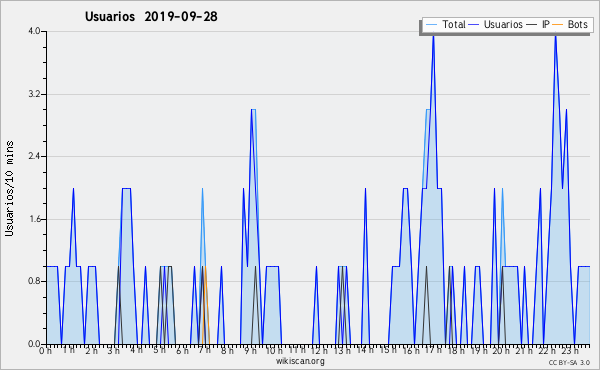Viewport: 600px width, 370px height.
Task: Click the y-axis label 'Usuarios/10 mins'
Action: coord(9,188)
